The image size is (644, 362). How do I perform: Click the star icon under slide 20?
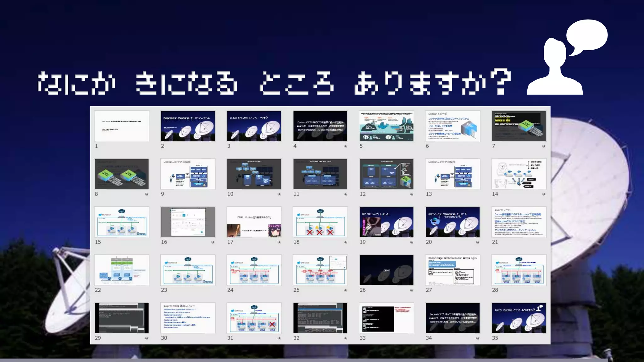click(478, 242)
